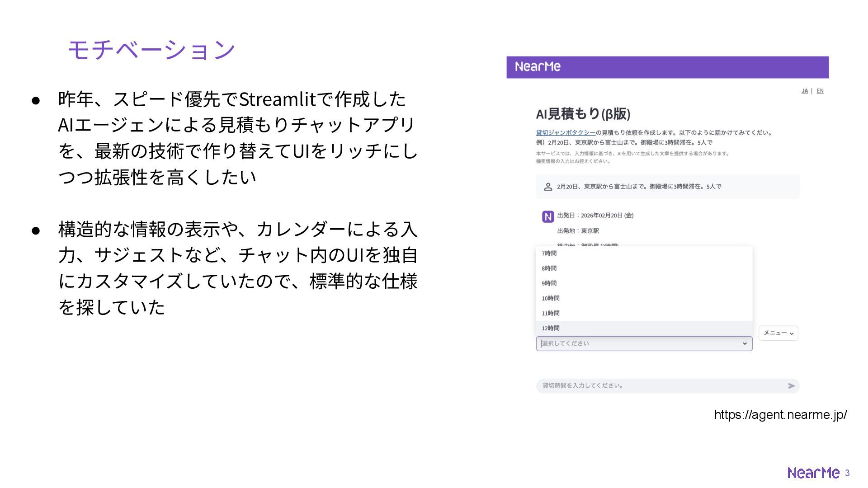Open the https://agent.nearme.jp/ URL text
This screenshot has height=488, width=868.
tap(780, 414)
